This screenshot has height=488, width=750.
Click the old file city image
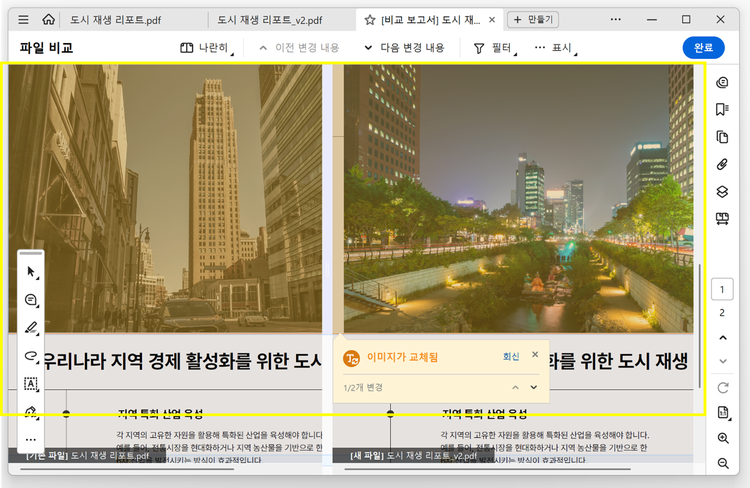click(x=165, y=199)
